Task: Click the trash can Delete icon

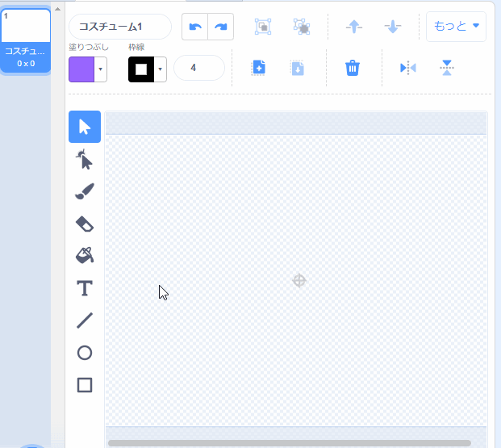Action: 353,68
